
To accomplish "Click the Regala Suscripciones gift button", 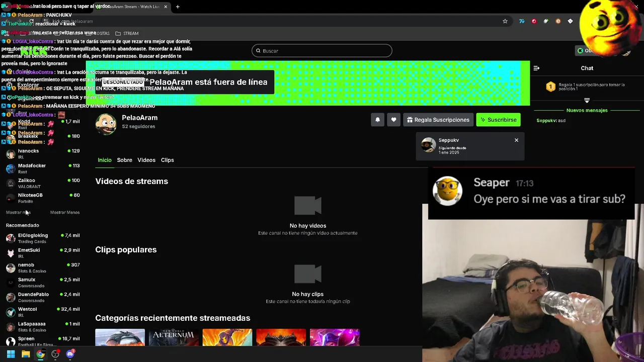I will 438,120.
